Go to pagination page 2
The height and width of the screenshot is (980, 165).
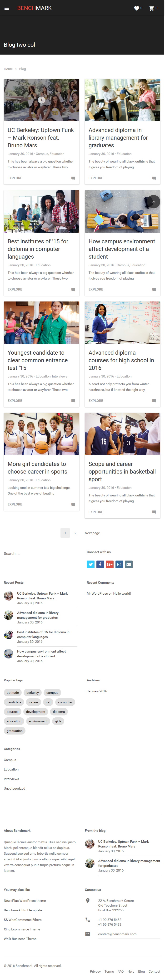75,533
